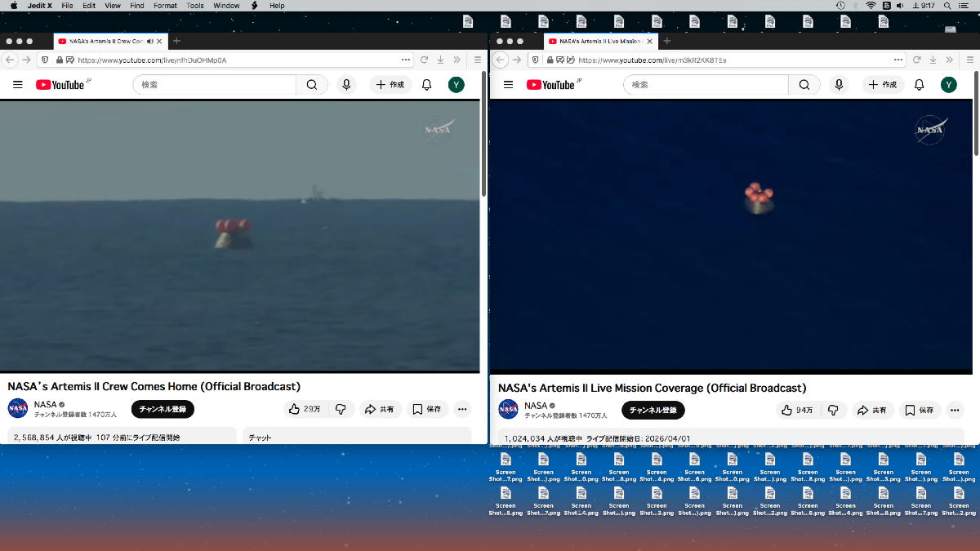
Task: Start voice search in left window
Action: pyautogui.click(x=347, y=85)
